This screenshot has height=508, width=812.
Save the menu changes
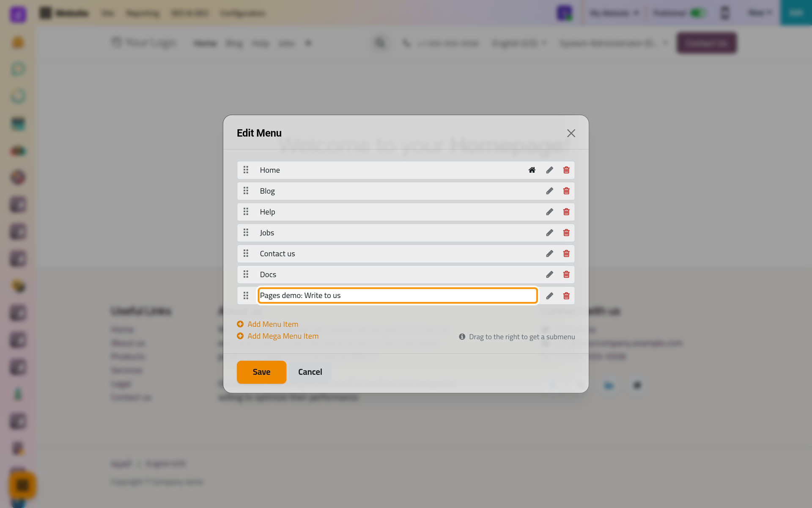click(261, 372)
